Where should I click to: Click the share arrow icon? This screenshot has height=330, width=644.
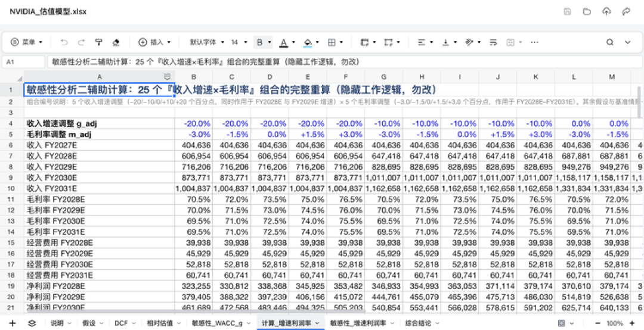tap(626, 11)
